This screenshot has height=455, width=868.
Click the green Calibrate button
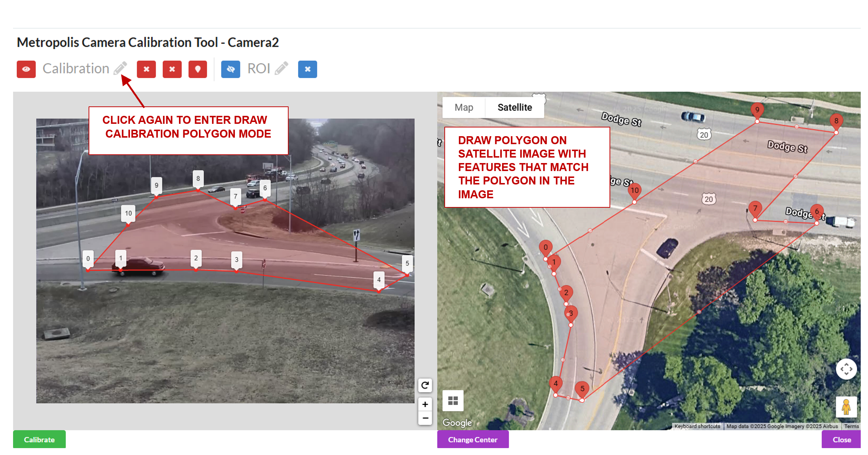coord(39,439)
